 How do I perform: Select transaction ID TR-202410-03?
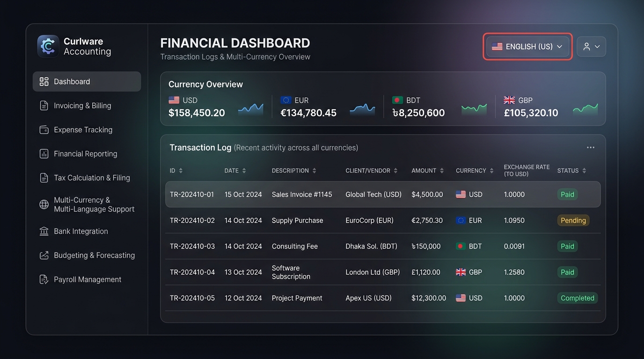192,246
